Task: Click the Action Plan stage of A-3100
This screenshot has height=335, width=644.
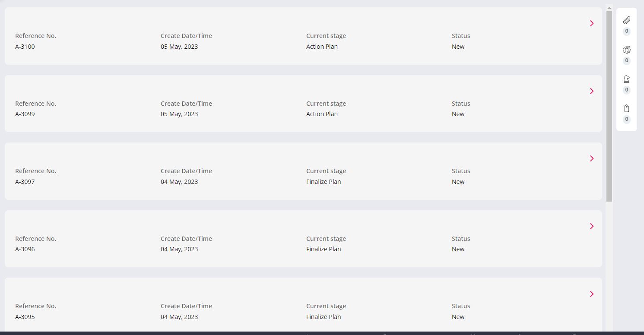Action: coord(322,47)
